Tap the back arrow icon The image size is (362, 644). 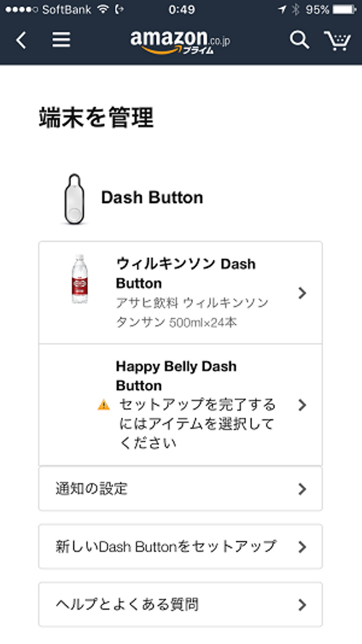tap(21, 40)
